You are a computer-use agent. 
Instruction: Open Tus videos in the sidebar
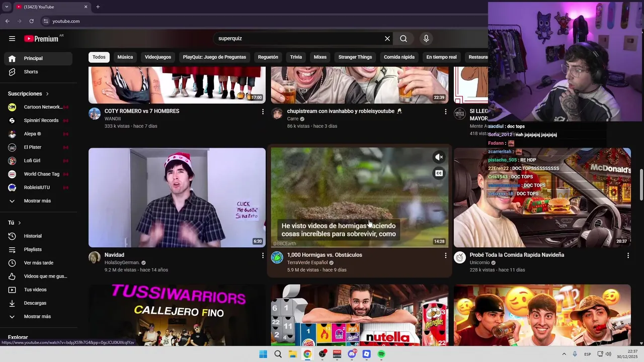point(38,290)
